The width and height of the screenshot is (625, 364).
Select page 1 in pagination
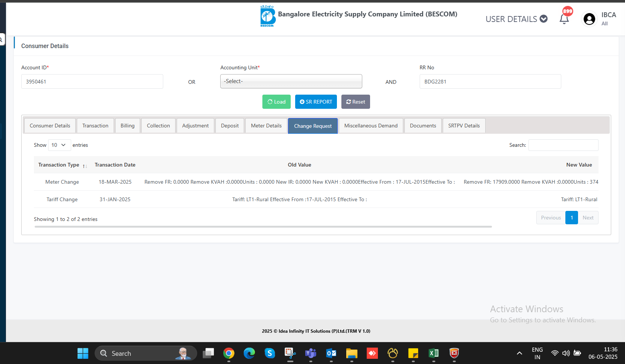[572, 218]
